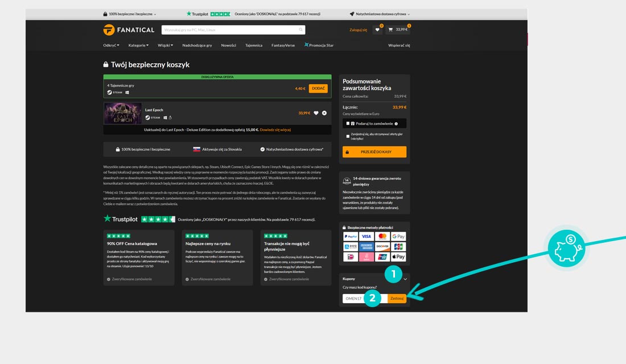Expand the Kategorie dropdown menu
The height and width of the screenshot is (364, 626).
coord(138,45)
